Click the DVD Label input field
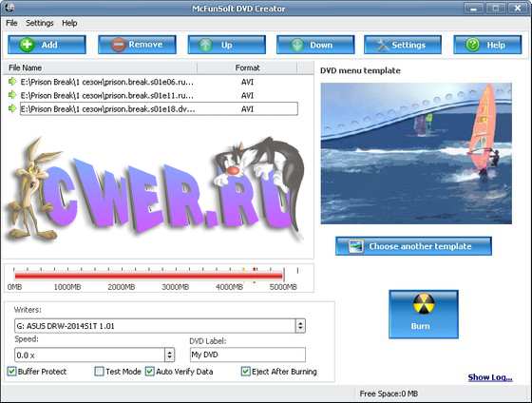The image size is (532, 403). coord(248,355)
